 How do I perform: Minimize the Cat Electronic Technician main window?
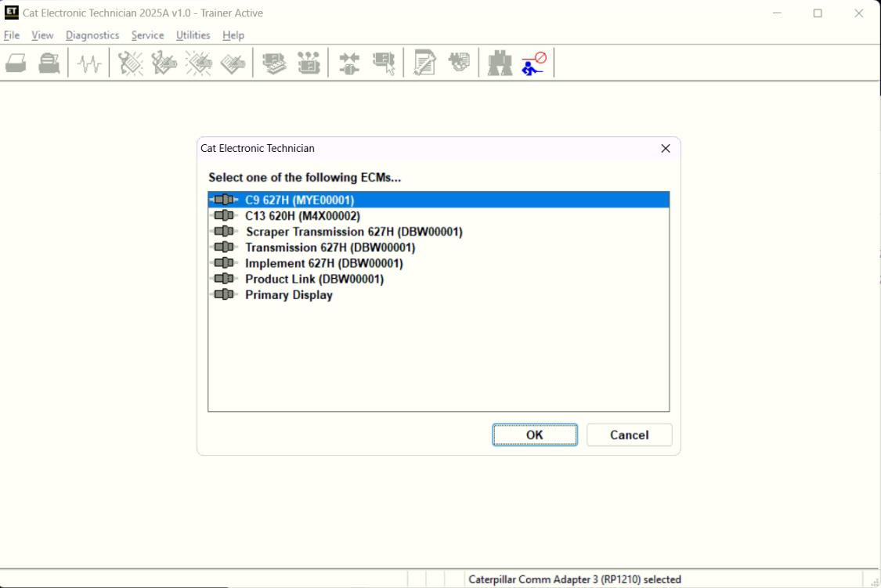pos(777,13)
